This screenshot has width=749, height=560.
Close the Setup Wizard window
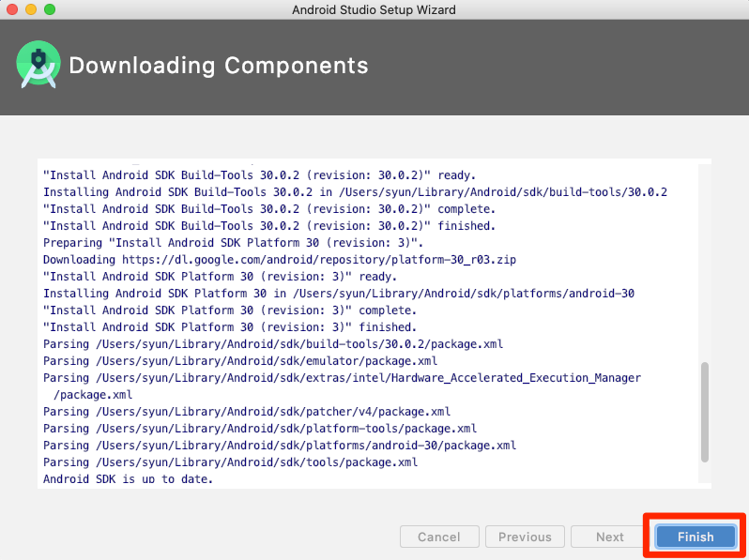tap(12, 9)
